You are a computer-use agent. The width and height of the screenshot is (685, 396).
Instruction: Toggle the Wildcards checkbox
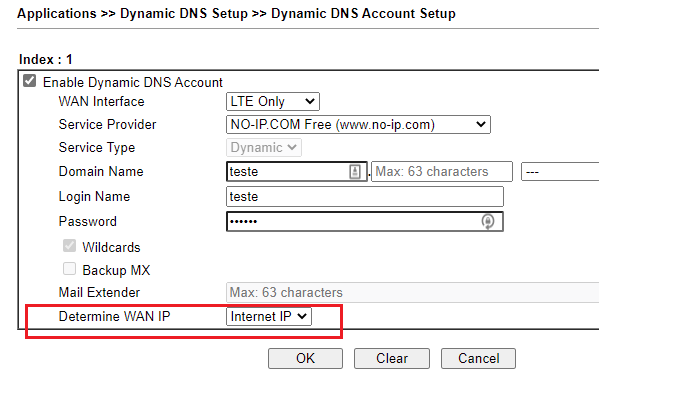tap(69, 246)
